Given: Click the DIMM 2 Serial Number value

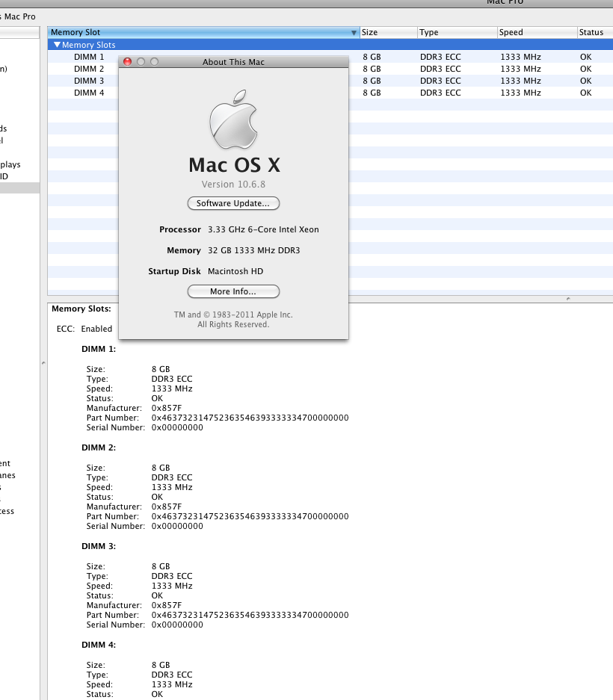Looking at the screenshot, I should (177, 527).
